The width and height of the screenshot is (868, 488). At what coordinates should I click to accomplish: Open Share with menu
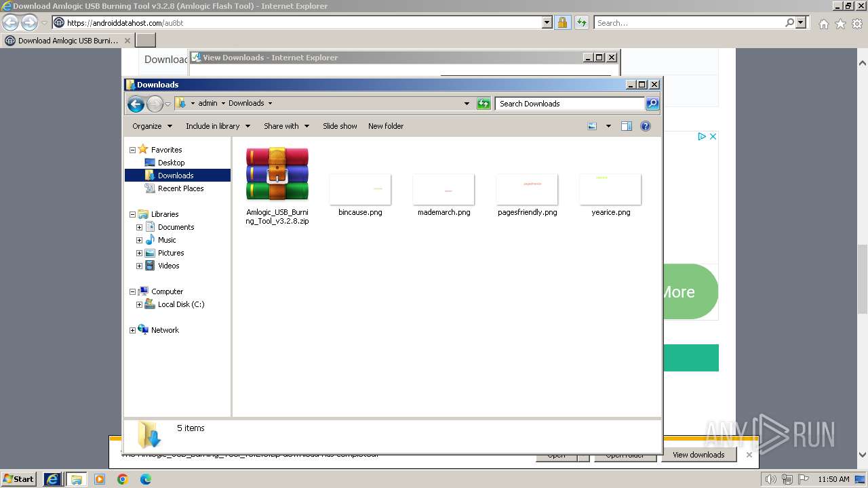pyautogui.click(x=286, y=126)
